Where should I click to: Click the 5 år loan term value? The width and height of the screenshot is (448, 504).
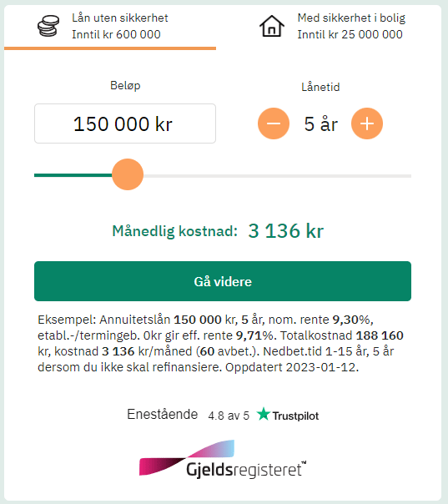click(x=320, y=124)
